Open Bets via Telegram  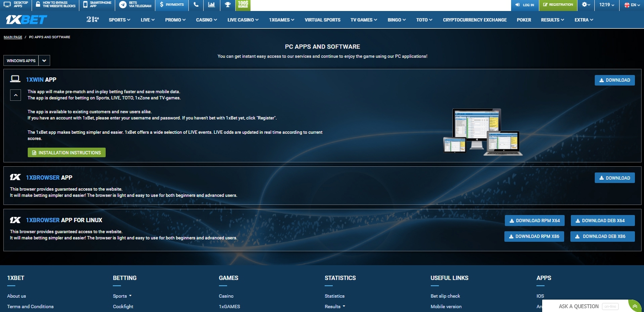tap(135, 5)
